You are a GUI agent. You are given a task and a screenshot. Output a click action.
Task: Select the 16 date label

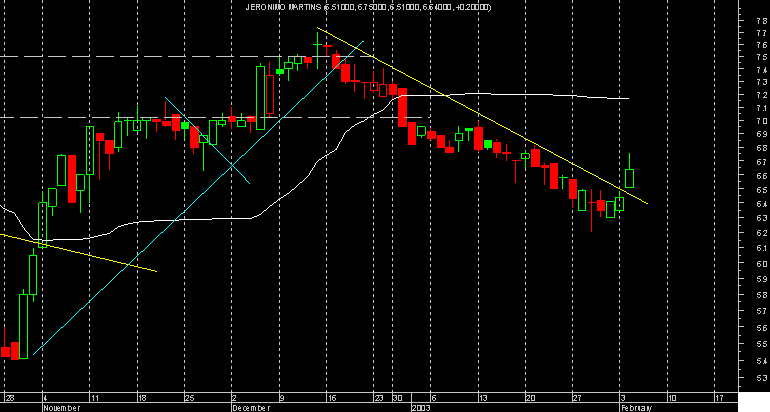coord(332,397)
